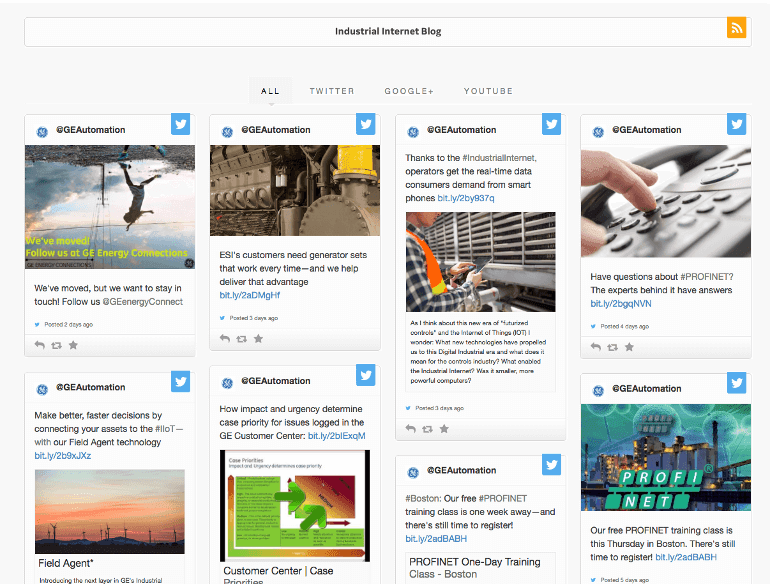Open bit.ly/2adBABH in the #Boston tweet
The width and height of the screenshot is (770, 584).
436,539
